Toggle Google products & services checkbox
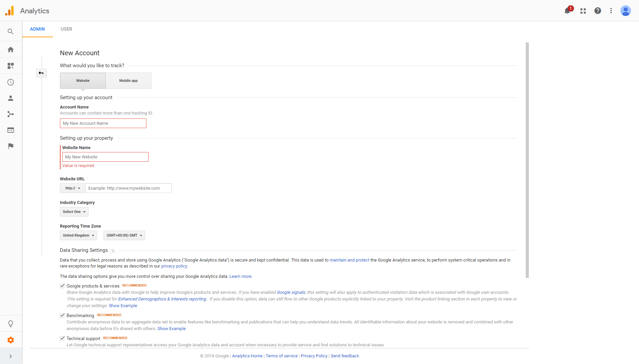This screenshot has width=639, height=364. point(62,286)
